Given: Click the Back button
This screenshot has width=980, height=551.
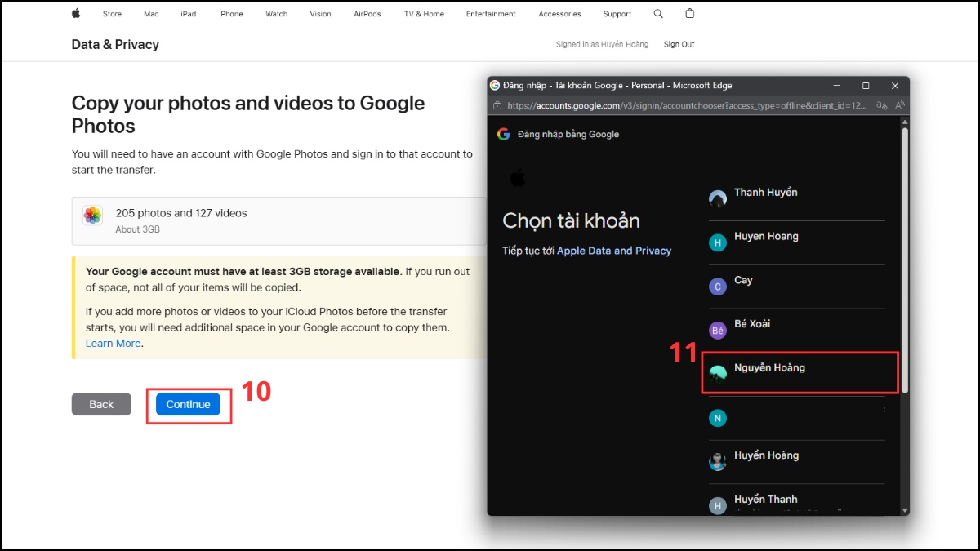Looking at the screenshot, I should (x=101, y=404).
